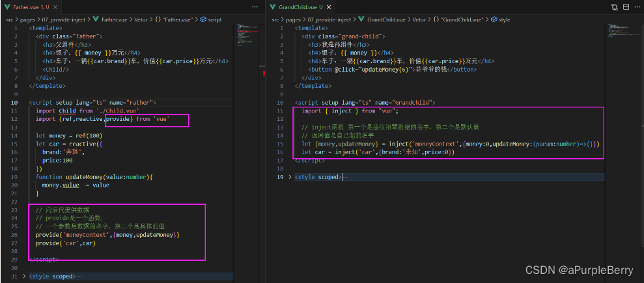
Task: Click '07_provide-inject' breadcrumb above Father.vue editor
Action: click(x=63, y=20)
